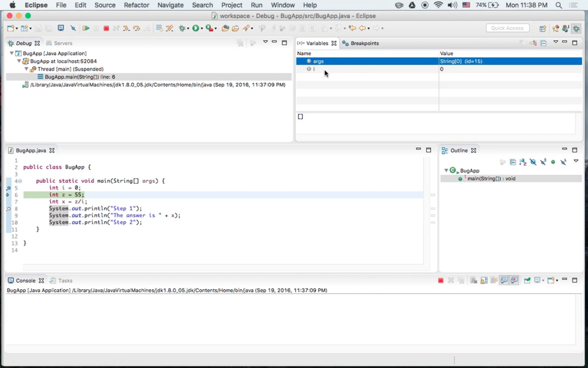The height and width of the screenshot is (368, 588).
Task: Click the Quick Access search field
Action: [507, 29]
